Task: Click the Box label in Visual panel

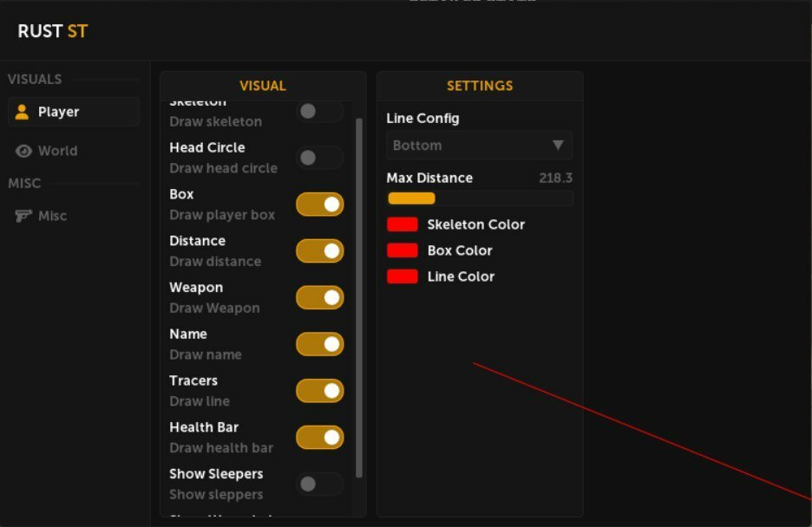Action: click(181, 194)
